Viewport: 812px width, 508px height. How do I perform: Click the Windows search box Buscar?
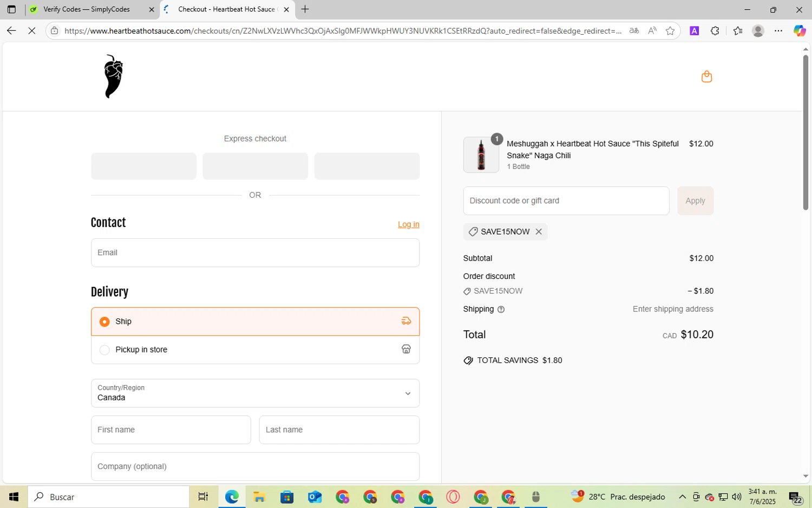108,497
